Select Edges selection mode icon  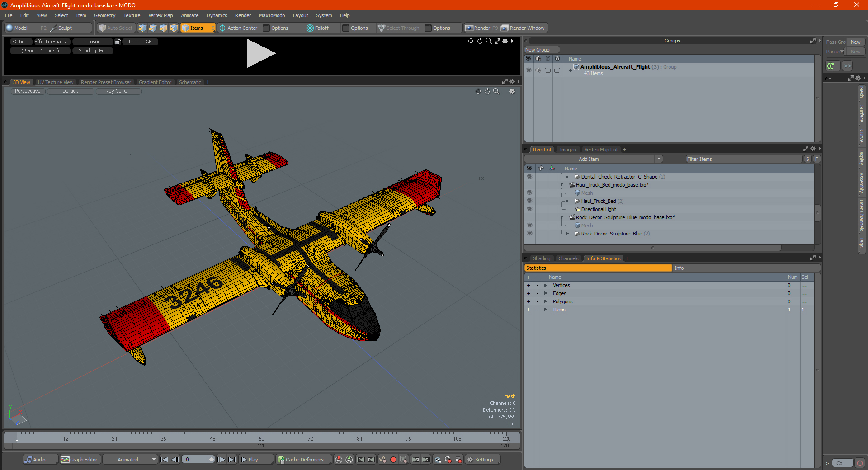153,28
